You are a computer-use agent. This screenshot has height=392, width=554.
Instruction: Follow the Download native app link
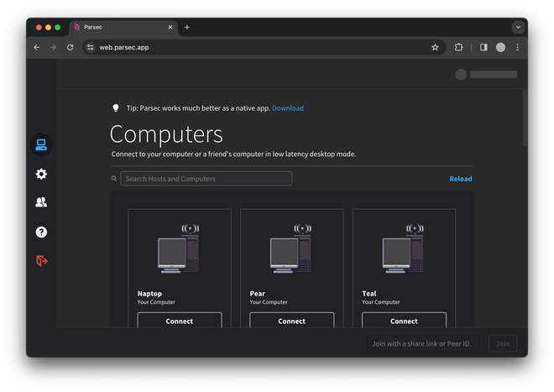pyautogui.click(x=288, y=108)
